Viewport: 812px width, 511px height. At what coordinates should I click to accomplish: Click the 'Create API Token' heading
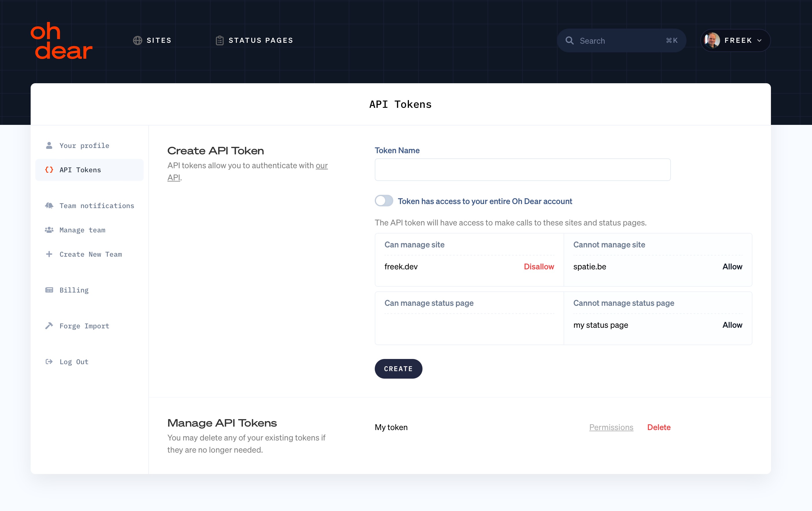(215, 150)
